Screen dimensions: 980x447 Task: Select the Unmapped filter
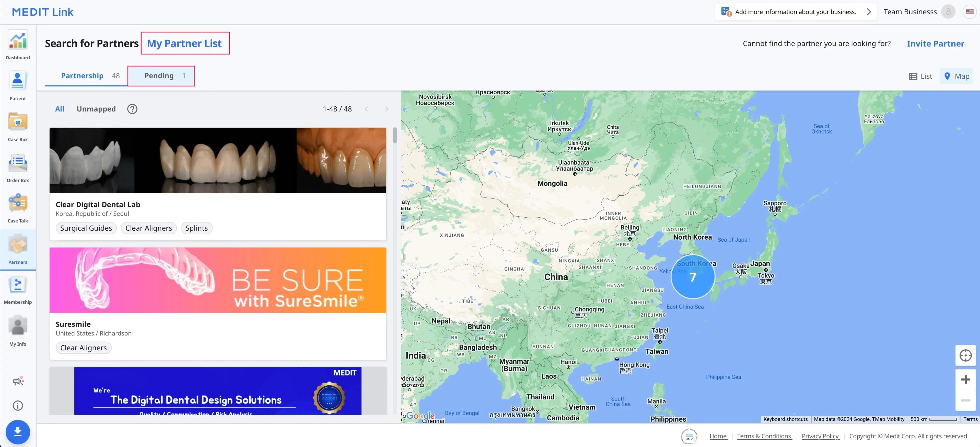(x=96, y=109)
